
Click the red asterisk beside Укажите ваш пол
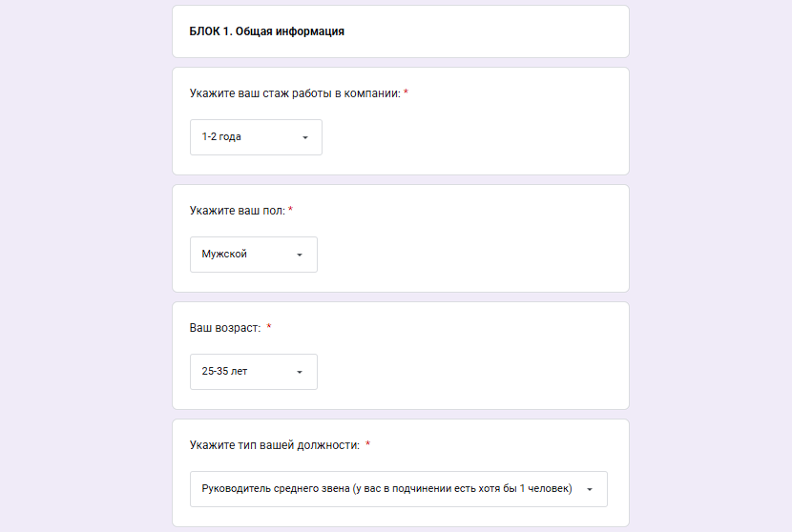[291, 211]
